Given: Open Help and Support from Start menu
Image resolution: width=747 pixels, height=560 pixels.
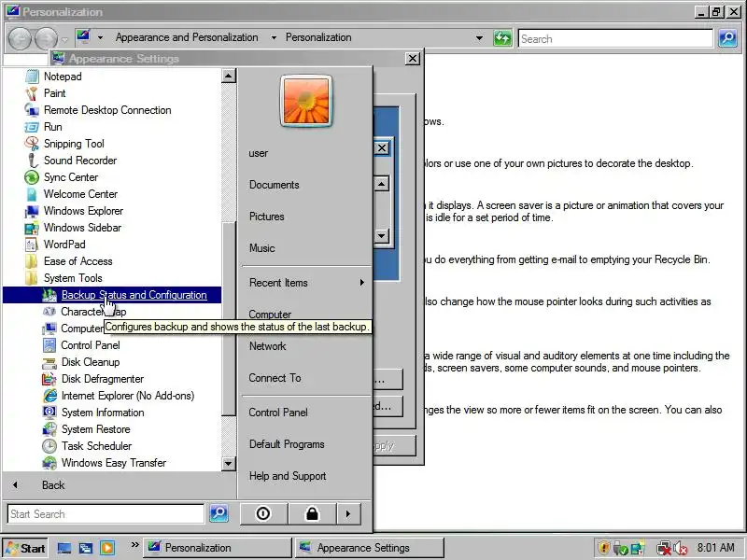Looking at the screenshot, I should [288, 476].
